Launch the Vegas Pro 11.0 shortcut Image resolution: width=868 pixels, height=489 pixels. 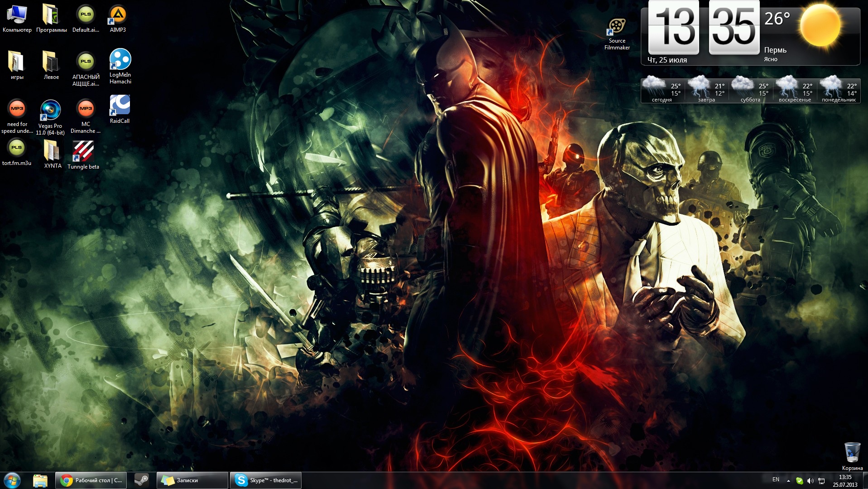[x=50, y=117]
